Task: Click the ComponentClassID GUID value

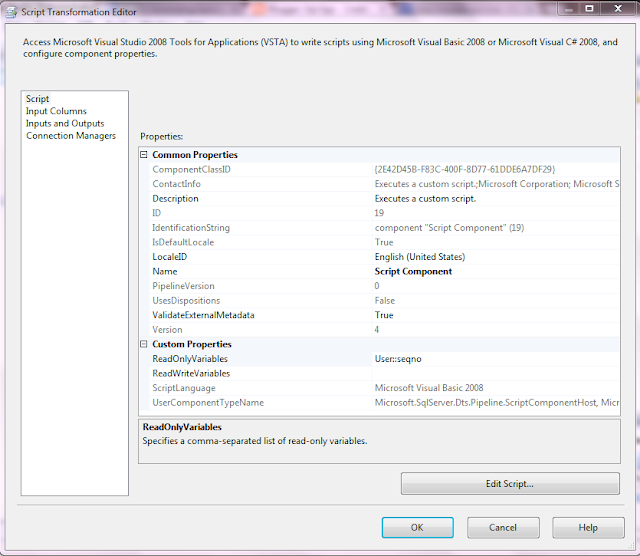Action: click(x=465, y=169)
